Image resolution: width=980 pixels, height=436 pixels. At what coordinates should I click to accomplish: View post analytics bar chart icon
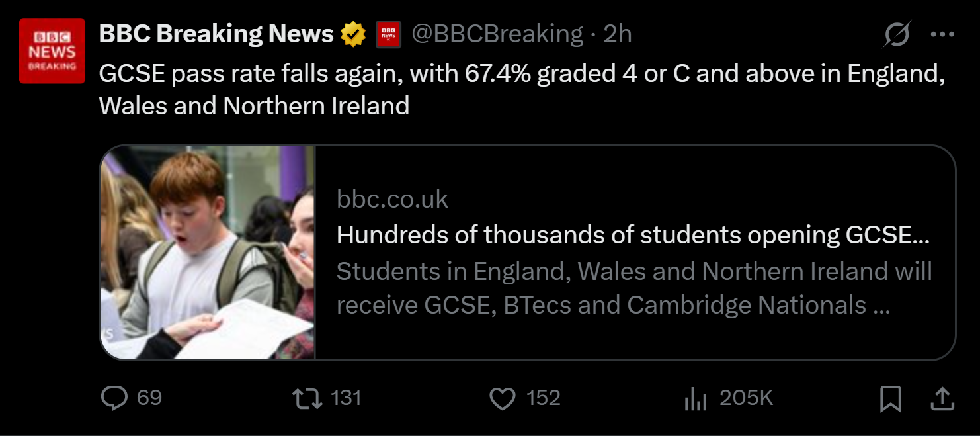(696, 398)
